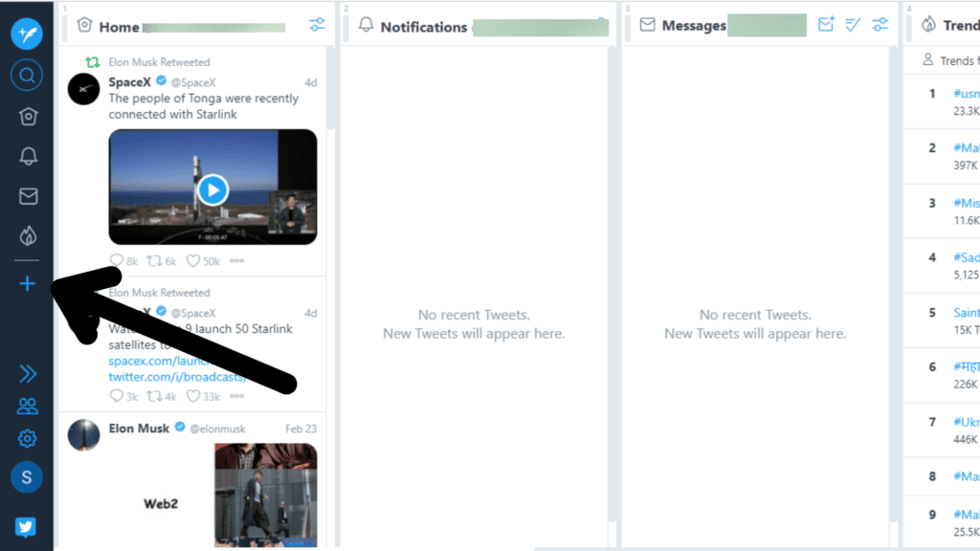Screen dimensions: 980x551
Task: Click the Feb 23 tweet timestamp
Action: point(301,429)
